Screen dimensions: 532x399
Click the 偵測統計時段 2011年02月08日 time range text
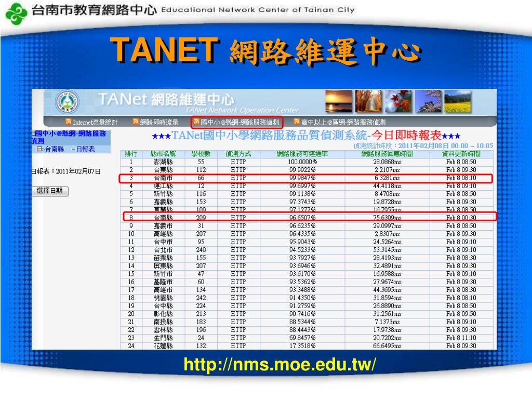point(423,145)
